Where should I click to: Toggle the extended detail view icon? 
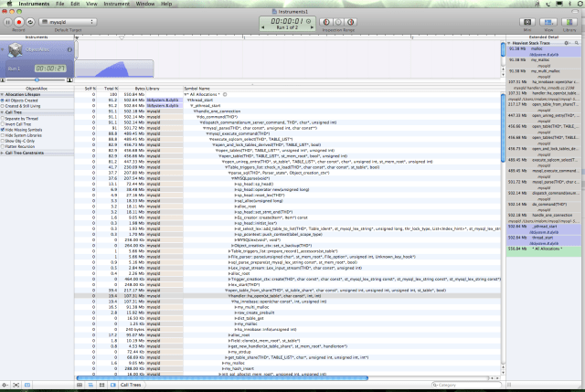click(x=113, y=385)
